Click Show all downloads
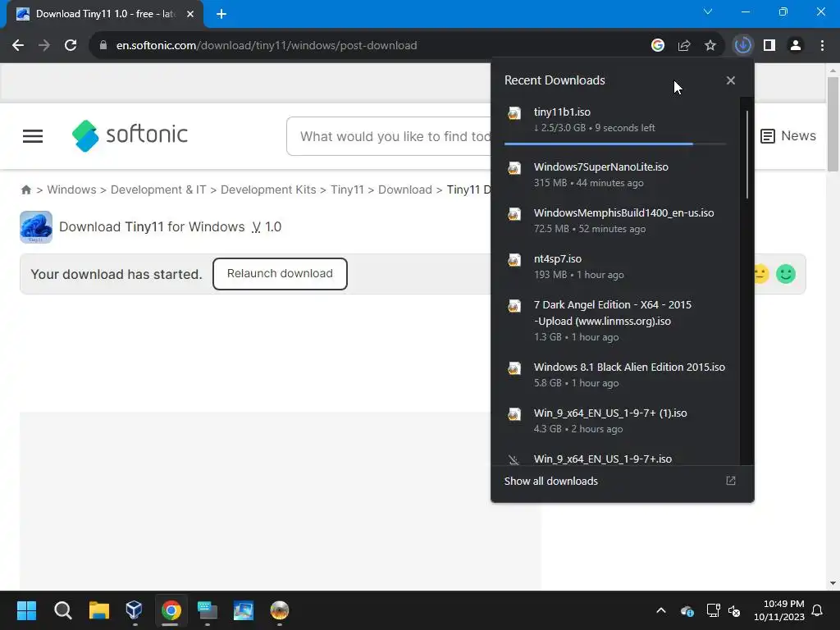840x630 pixels. click(x=550, y=481)
